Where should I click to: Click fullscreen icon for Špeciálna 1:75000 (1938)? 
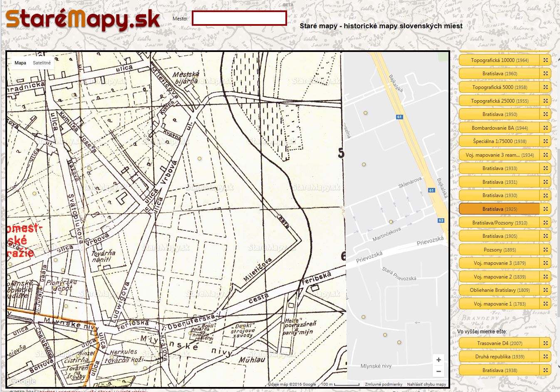(x=545, y=141)
